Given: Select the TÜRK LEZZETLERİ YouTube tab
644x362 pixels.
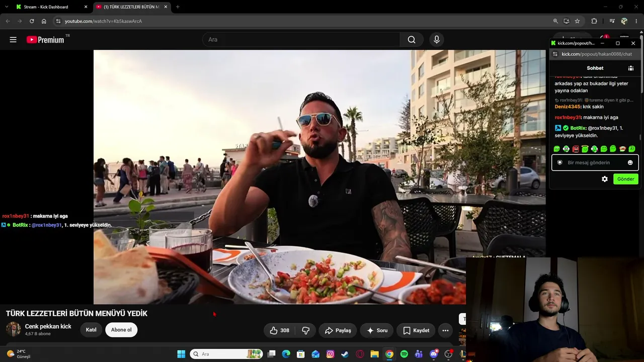Looking at the screenshot, I should click(x=132, y=7).
